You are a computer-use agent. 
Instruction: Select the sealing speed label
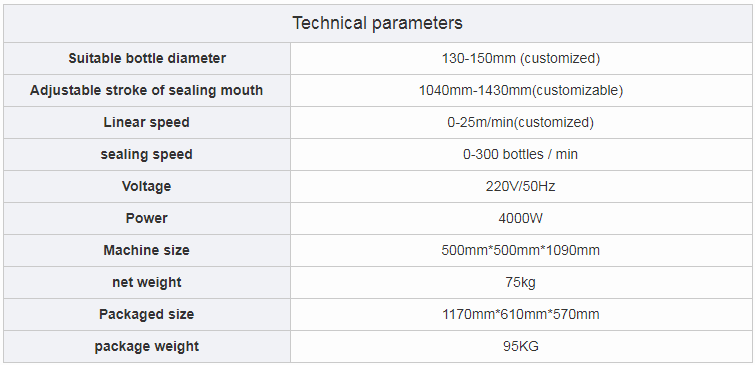147,154
